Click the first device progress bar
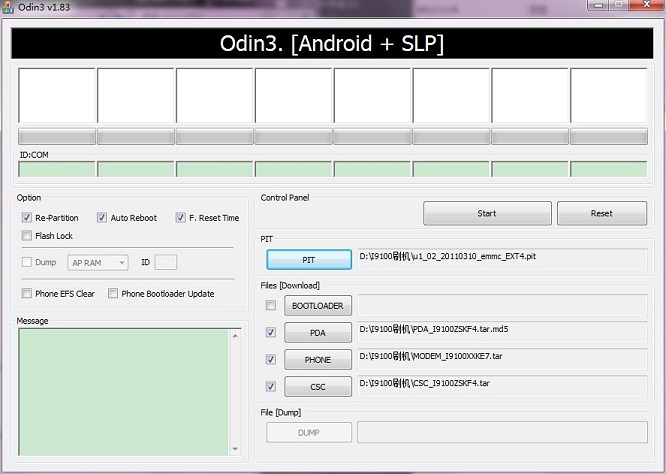Viewport: 666px width, 474px height. click(57, 136)
